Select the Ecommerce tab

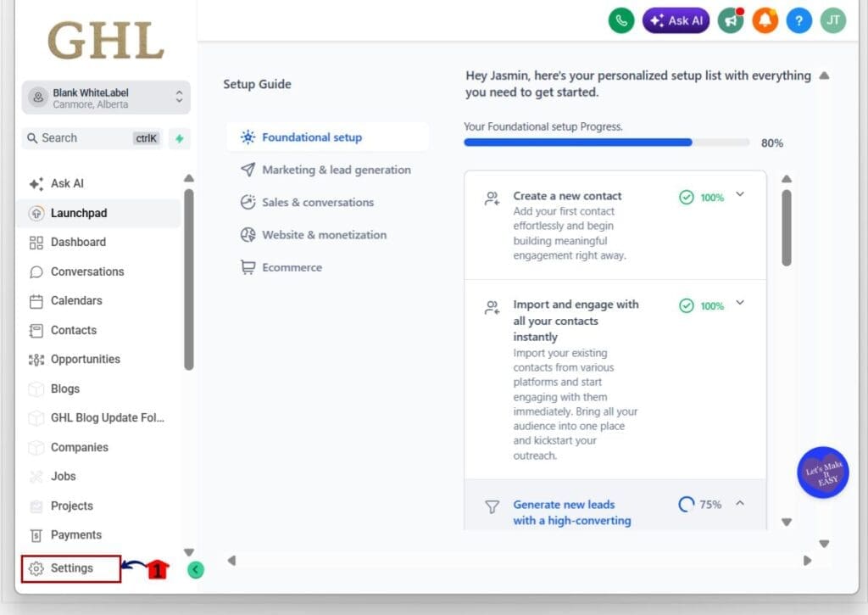point(327,267)
